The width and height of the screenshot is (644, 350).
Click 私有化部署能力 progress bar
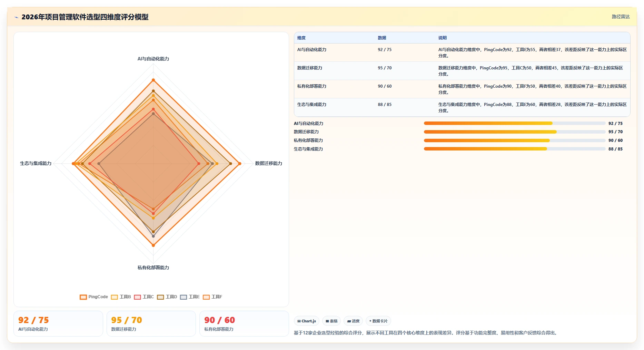point(515,140)
